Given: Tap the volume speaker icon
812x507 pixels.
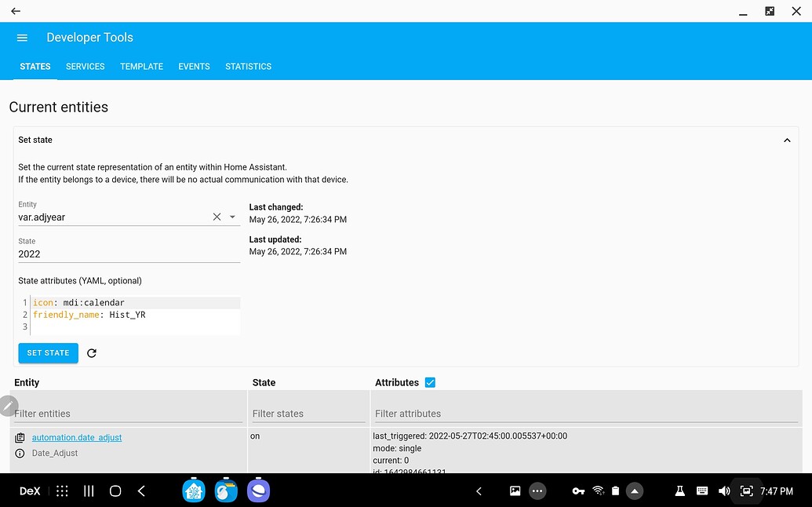Looking at the screenshot, I should (724, 491).
